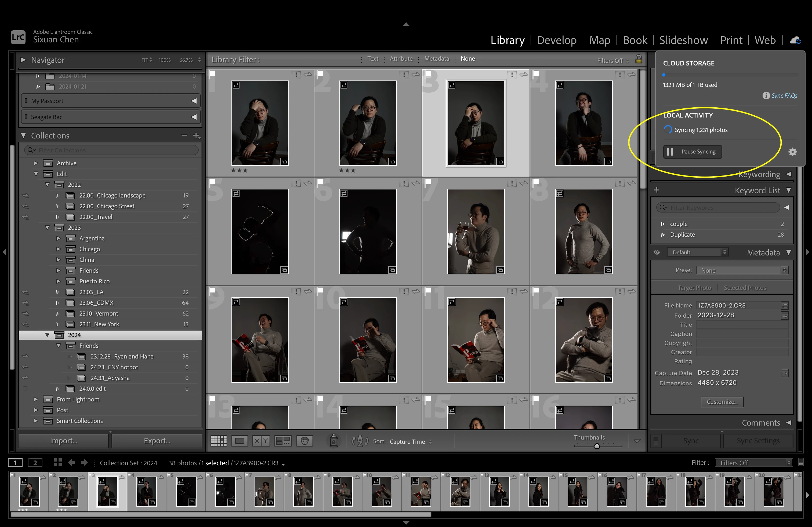Click the cloud sync status icon
The width and height of the screenshot is (812, 527).
(x=795, y=40)
